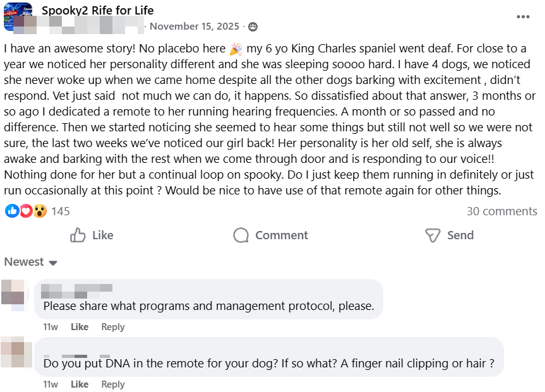
Task: Like the comment asking about programs and protocol
Action: 80,327
